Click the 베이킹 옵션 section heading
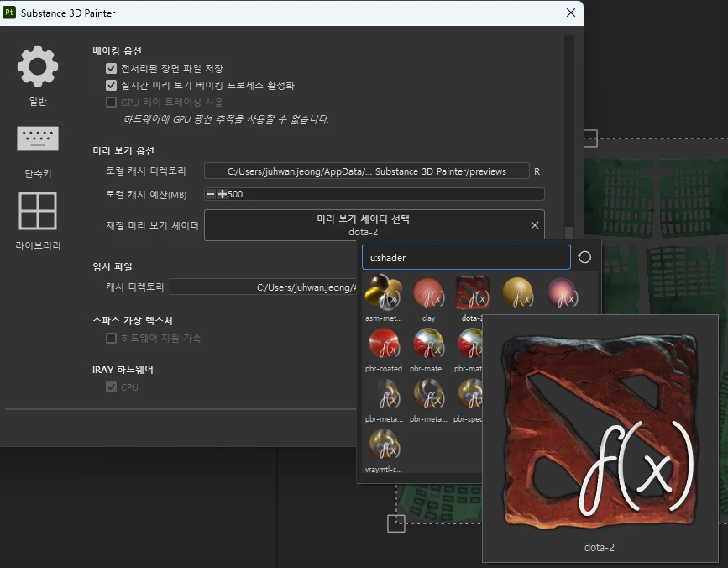 point(117,51)
